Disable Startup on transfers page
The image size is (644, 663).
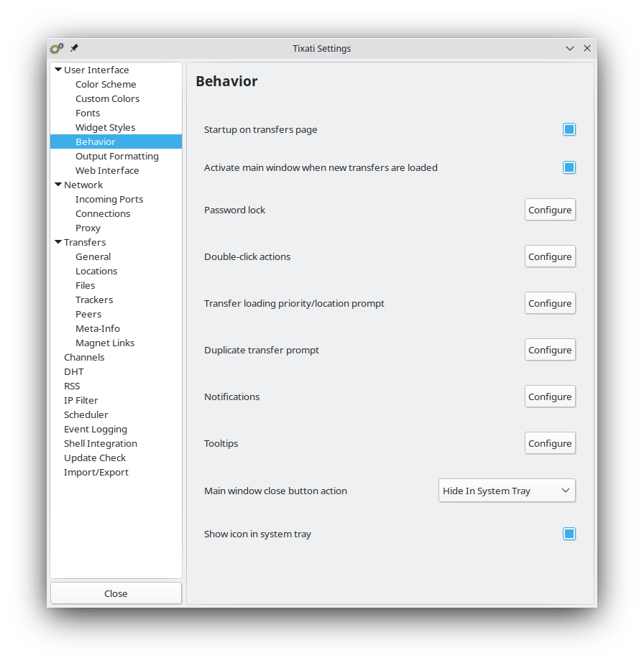tap(569, 129)
